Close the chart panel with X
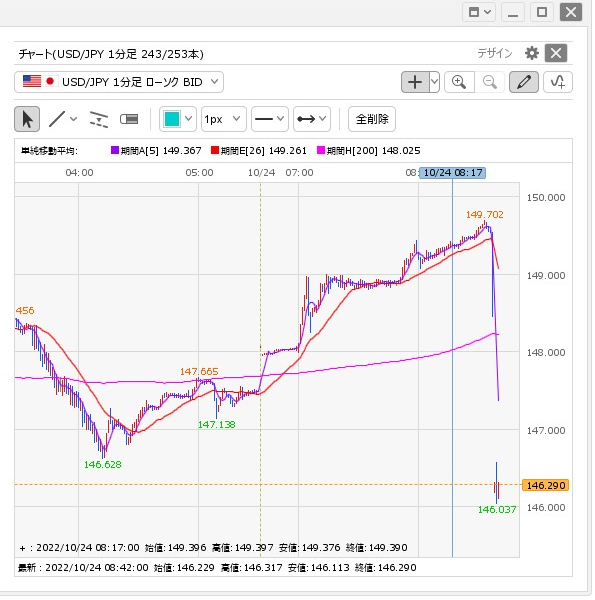Image resolution: width=595 pixels, height=600 pixels. click(x=556, y=53)
